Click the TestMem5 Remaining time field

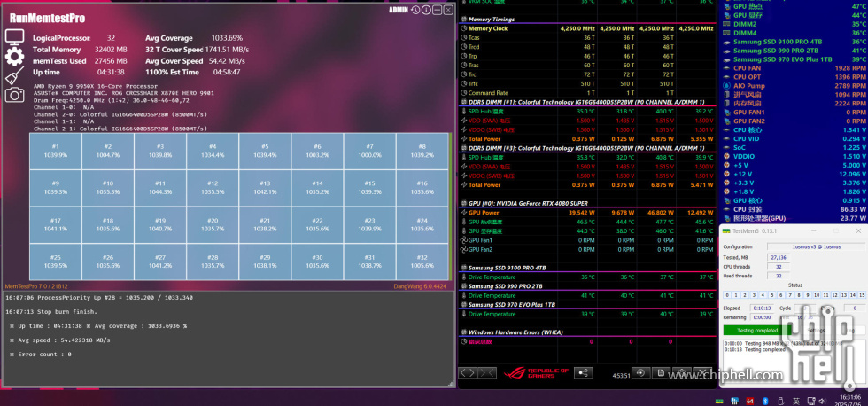tap(763, 317)
